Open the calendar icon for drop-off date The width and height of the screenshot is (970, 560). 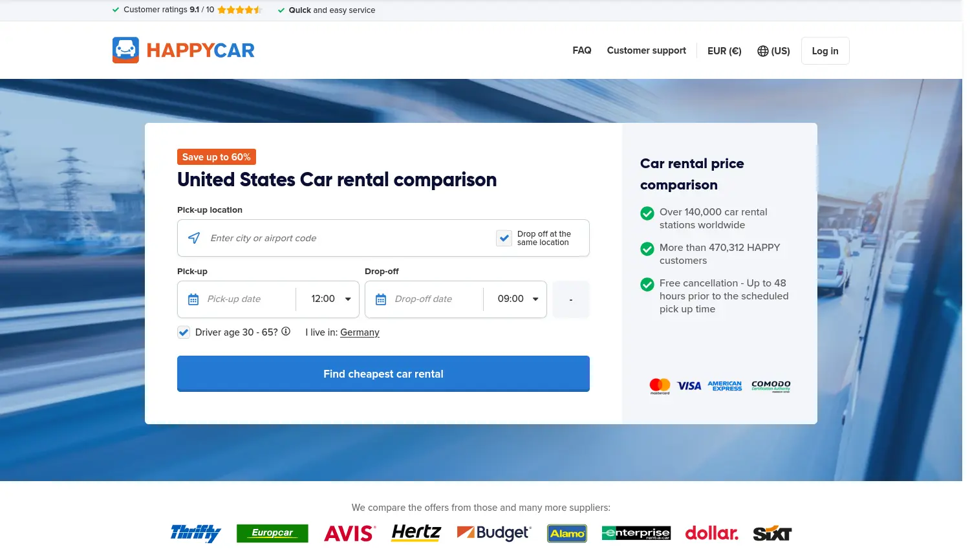coord(380,299)
